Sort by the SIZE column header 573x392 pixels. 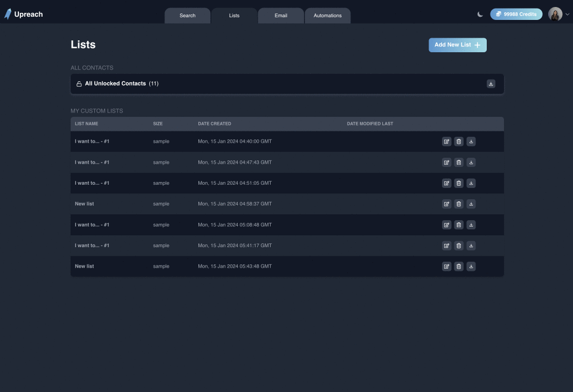point(158,124)
